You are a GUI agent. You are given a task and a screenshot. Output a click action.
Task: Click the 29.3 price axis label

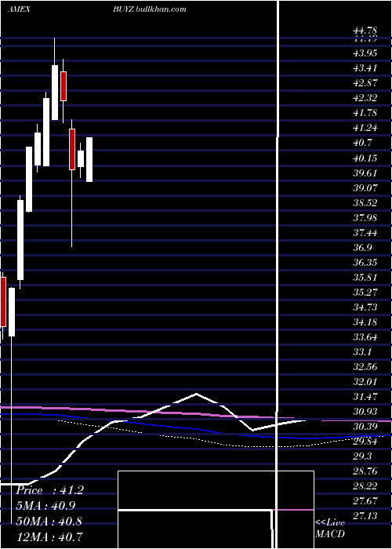pyautogui.click(x=362, y=456)
